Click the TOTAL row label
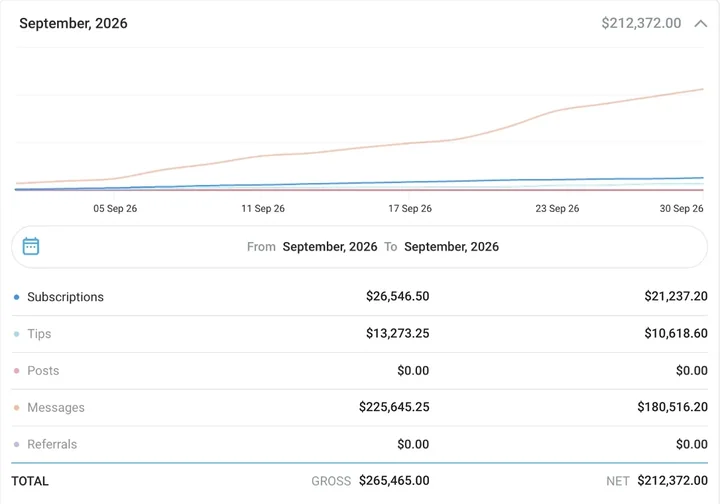720x504 pixels. (30, 481)
